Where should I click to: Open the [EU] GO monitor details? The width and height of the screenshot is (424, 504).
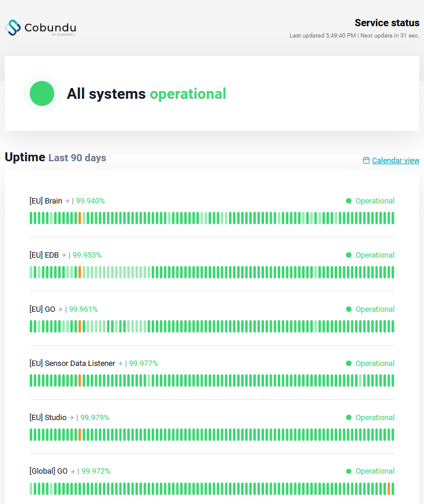42,309
